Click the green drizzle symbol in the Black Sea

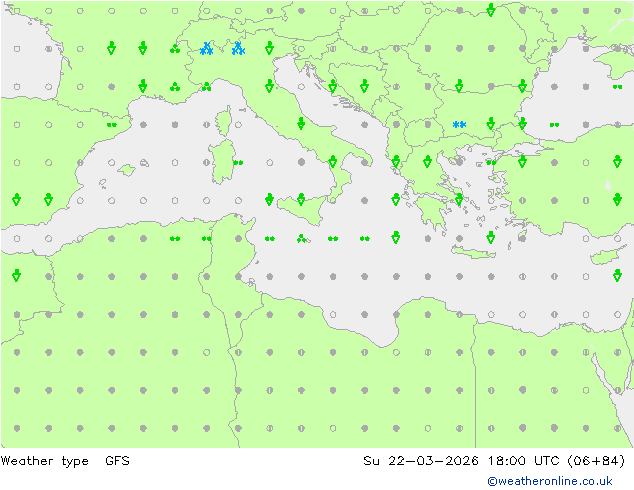pos(554,125)
